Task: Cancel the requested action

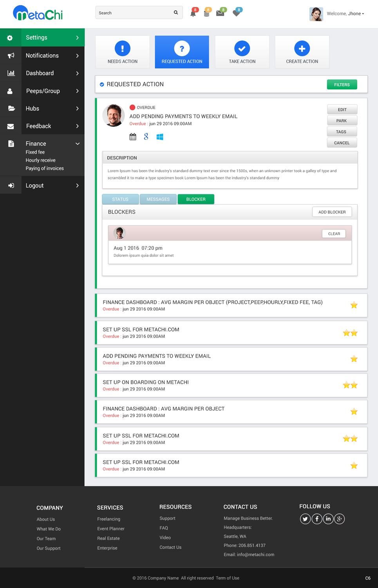Action: [x=342, y=143]
